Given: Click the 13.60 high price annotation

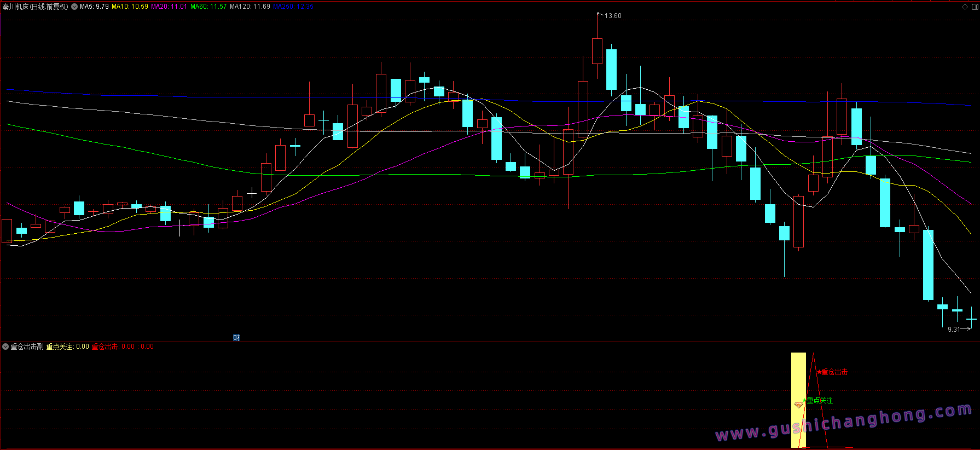Looking at the screenshot, I should [x=613, y=16].
